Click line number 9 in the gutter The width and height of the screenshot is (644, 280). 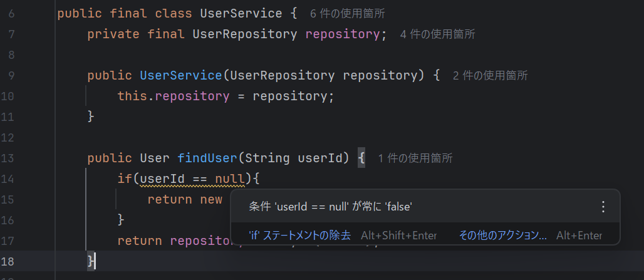tap(11, 76)
